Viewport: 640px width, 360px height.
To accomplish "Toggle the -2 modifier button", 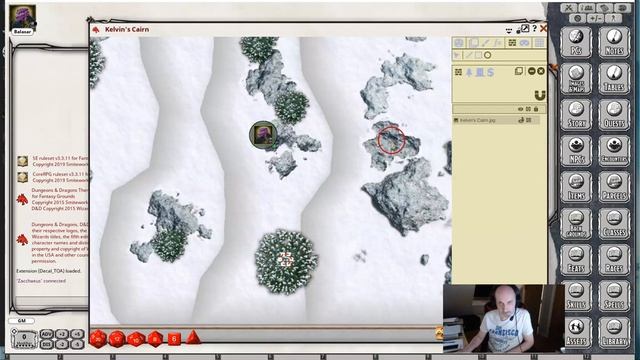I will [62, 344].
